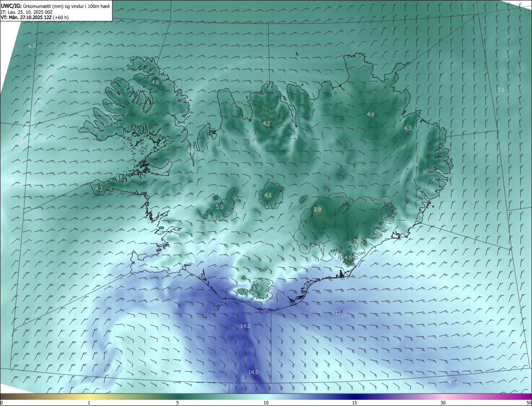Click the upper 14.0 value south of Iceland
This screenshot has height=406, width=532.
(245, 326)
